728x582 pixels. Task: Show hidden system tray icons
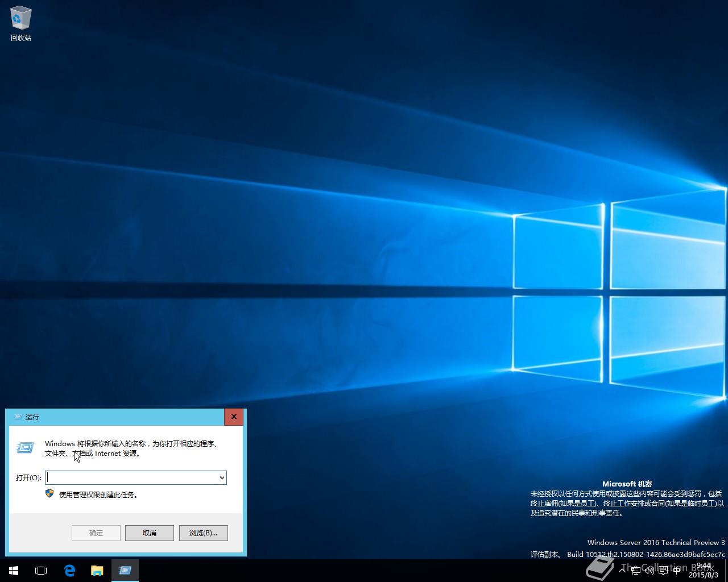(x=622, y=571)
